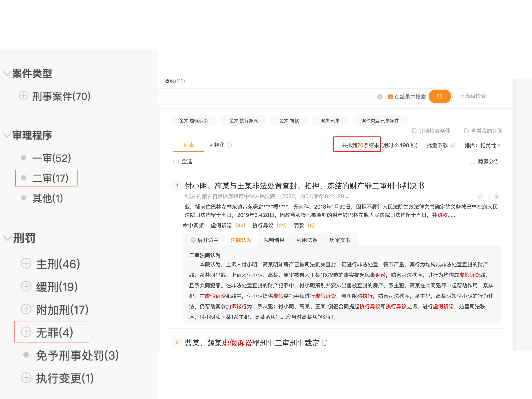
Task: Expand 主刑(46) with its plus icon
Action: tap(26, 263)
